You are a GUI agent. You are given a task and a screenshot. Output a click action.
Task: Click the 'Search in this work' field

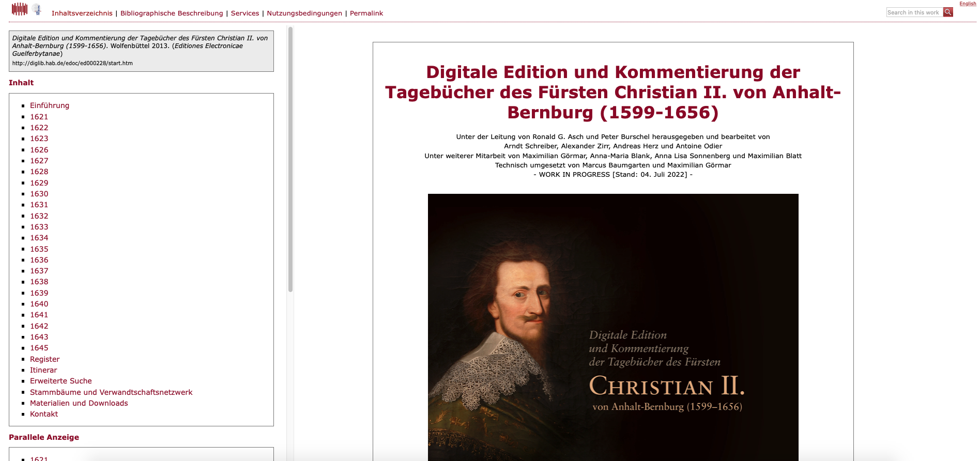[x=914, y=12]
